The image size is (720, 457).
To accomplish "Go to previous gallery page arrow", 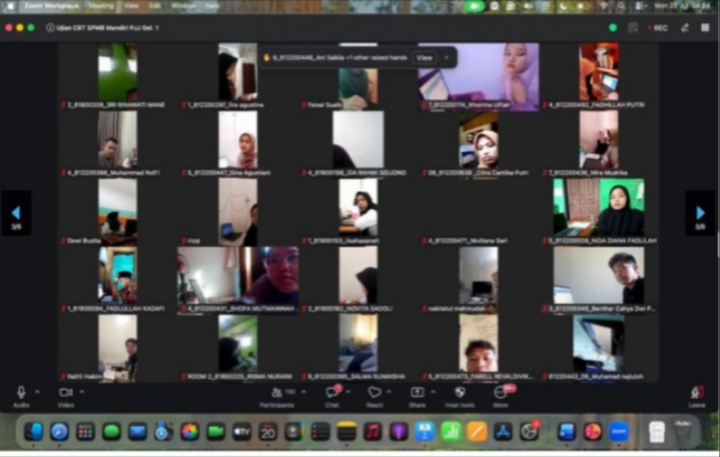I will pos(16,213).
